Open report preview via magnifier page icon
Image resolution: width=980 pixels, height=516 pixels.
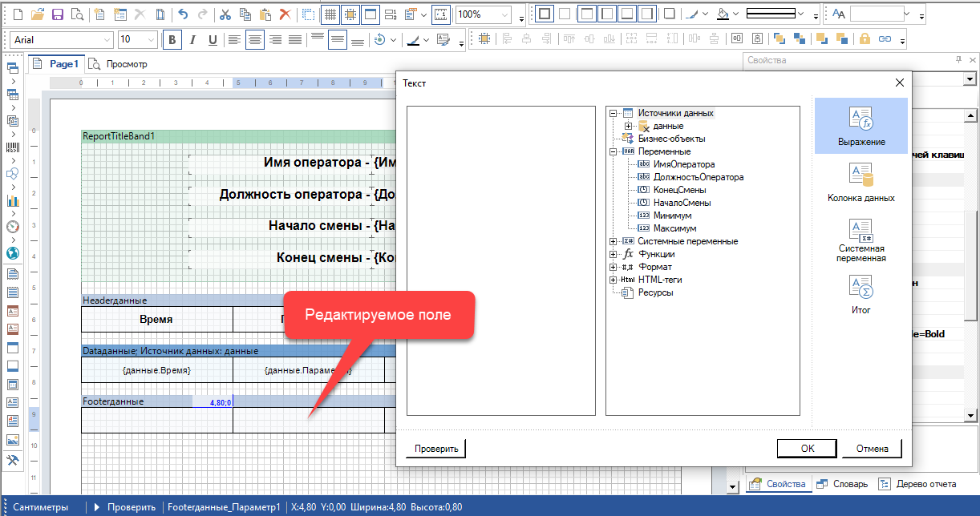pos(76,14)
